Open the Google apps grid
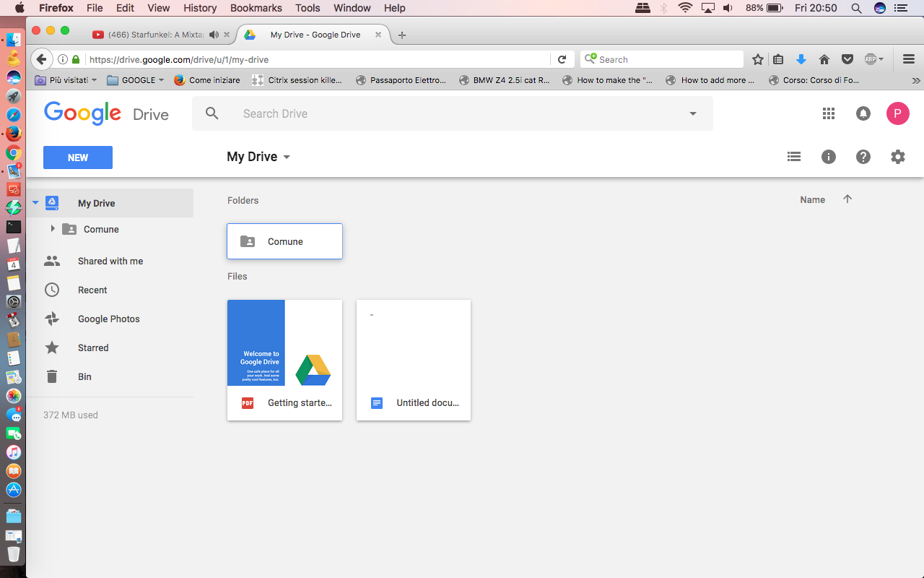 [829, 113]
